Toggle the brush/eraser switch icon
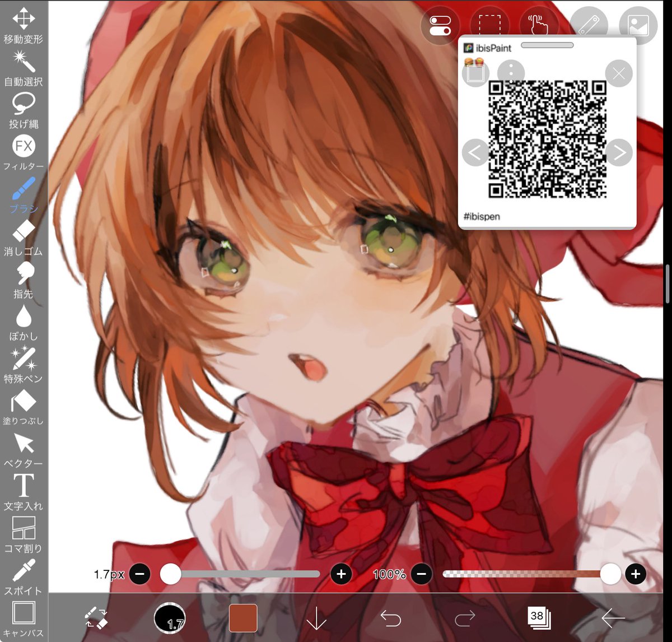672x642 pixels. pos(96,618)
